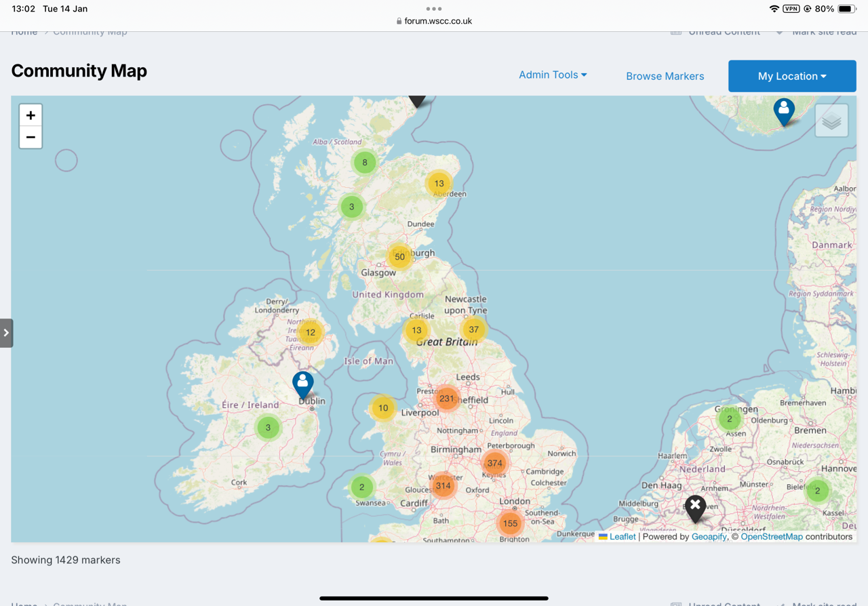The height and width of the screenshot is (606, 868).
Task: Expand the left sidebar arrow tab
Action: pos(6,333)
